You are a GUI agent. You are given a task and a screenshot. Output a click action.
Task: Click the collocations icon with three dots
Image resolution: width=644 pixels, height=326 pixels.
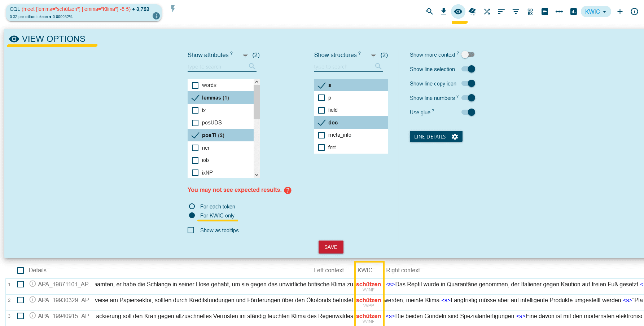(559, 12)
